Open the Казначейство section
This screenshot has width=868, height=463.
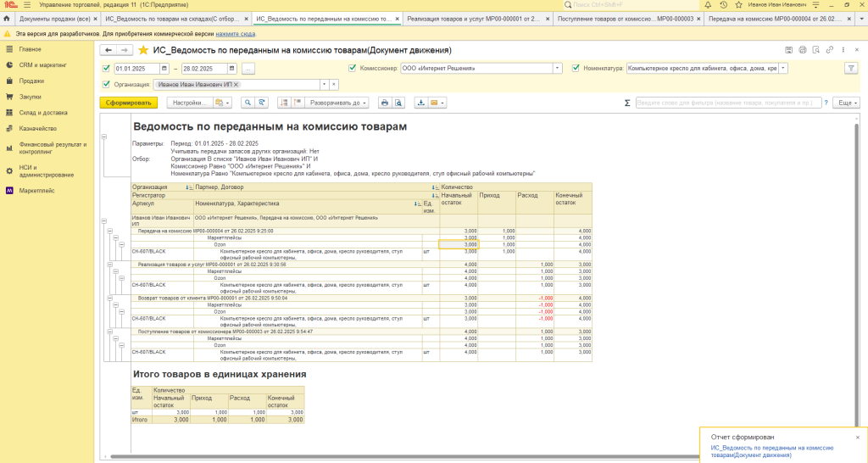pyautogui.click(x=37, y=129)
